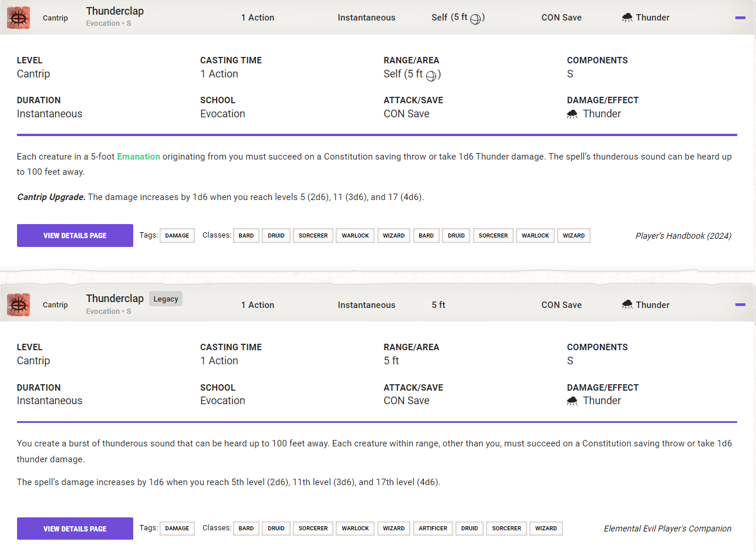
Task: Click the "5 ft" value in the Legacy header row
Action: [438, 305]
